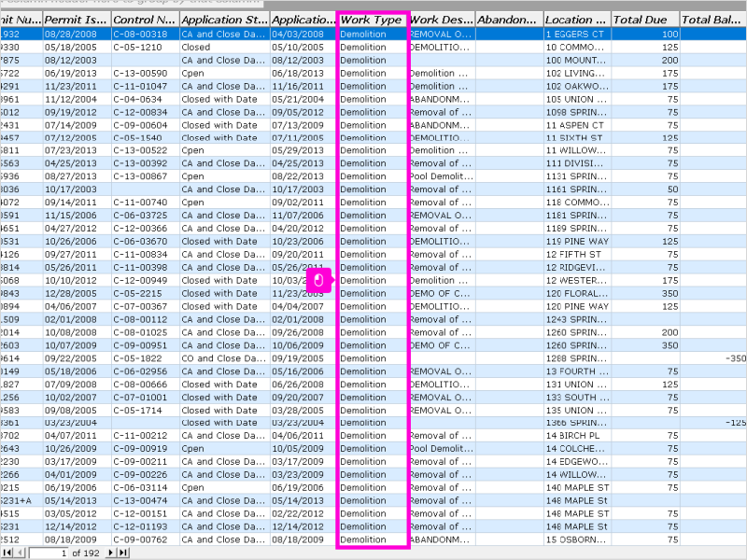Sort by the Application St... column header
This screenshot has width=747, height=560.
[x=224, y=20]
